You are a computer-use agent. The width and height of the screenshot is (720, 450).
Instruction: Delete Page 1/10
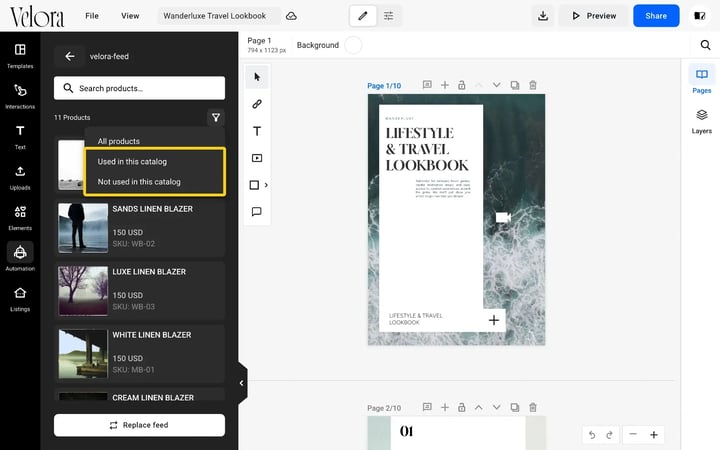pos(533,85)
